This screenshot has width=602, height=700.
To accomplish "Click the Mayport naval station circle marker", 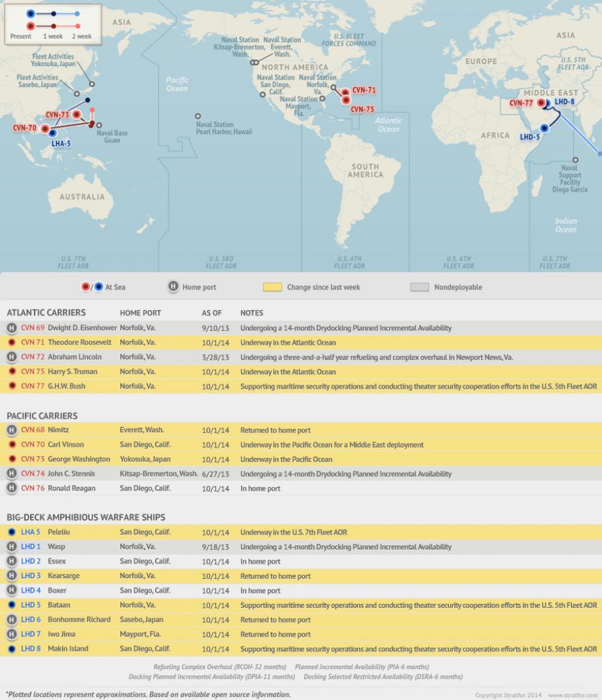I will point(322,98).
